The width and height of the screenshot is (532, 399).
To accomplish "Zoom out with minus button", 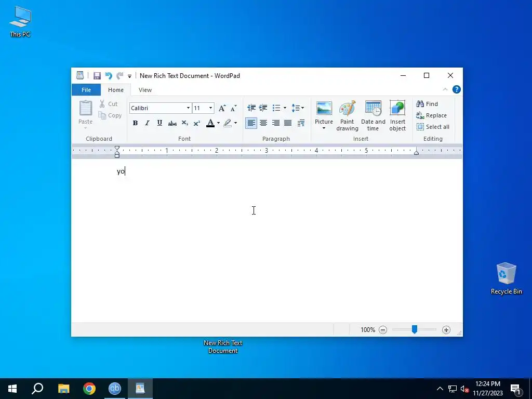I will click(383, 330).
